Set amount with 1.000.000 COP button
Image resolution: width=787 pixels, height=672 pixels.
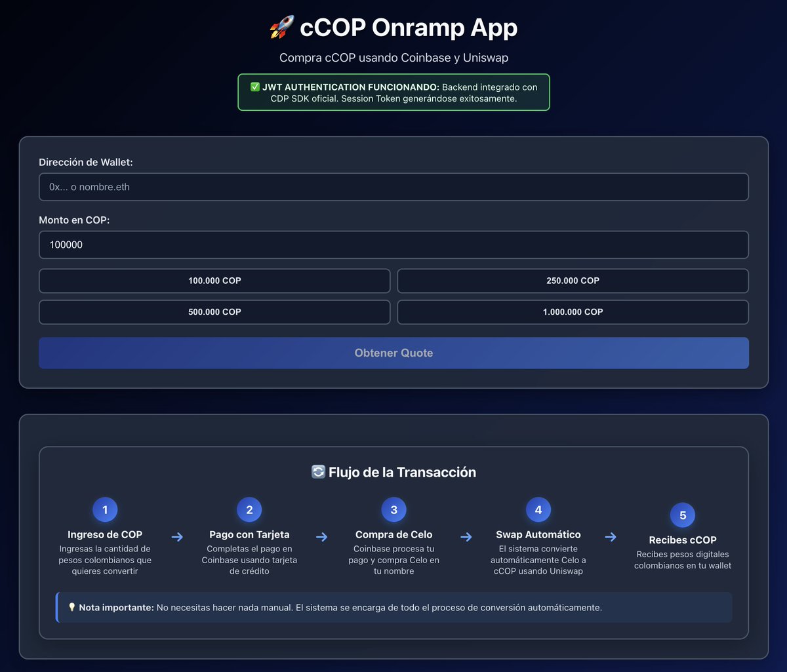573,312
